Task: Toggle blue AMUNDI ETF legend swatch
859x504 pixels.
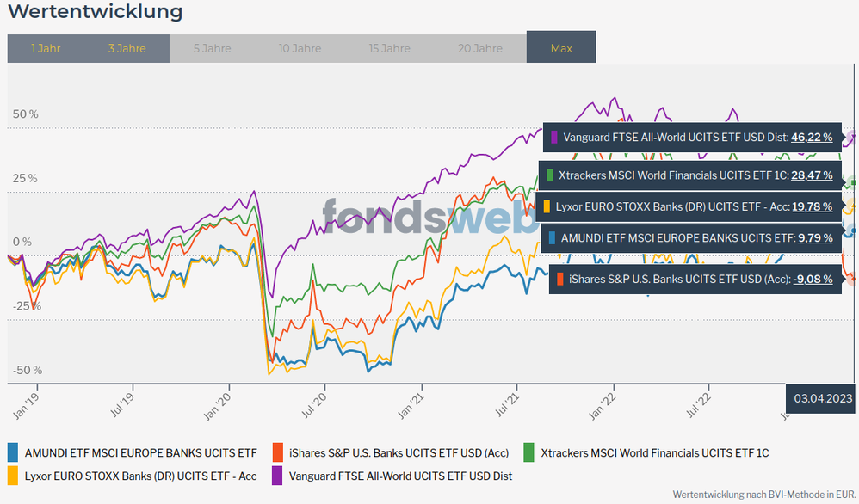Action: point(13,452)
